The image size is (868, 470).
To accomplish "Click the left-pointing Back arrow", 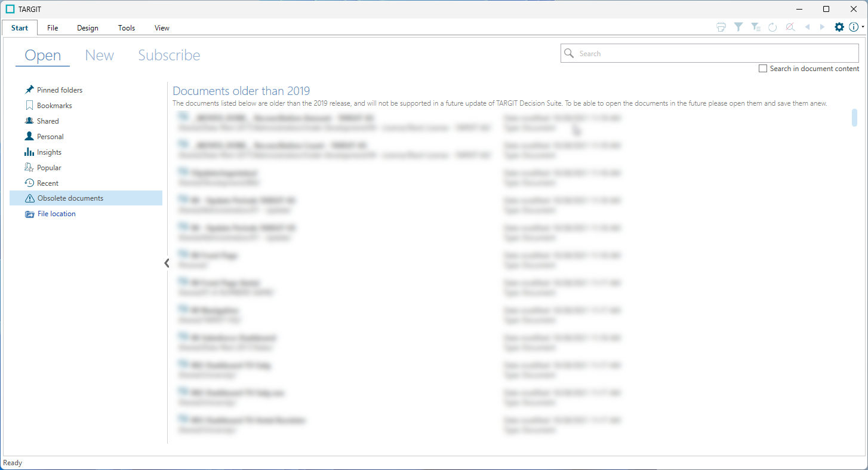I will pos(807,27).
